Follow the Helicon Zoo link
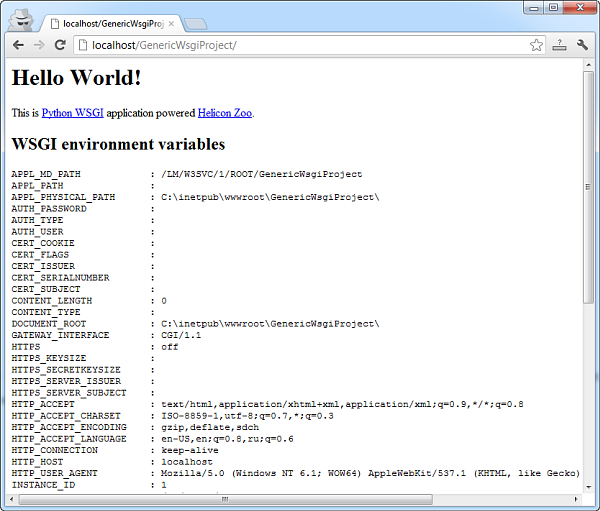The image size is (600, 511). tap(224, 113)
